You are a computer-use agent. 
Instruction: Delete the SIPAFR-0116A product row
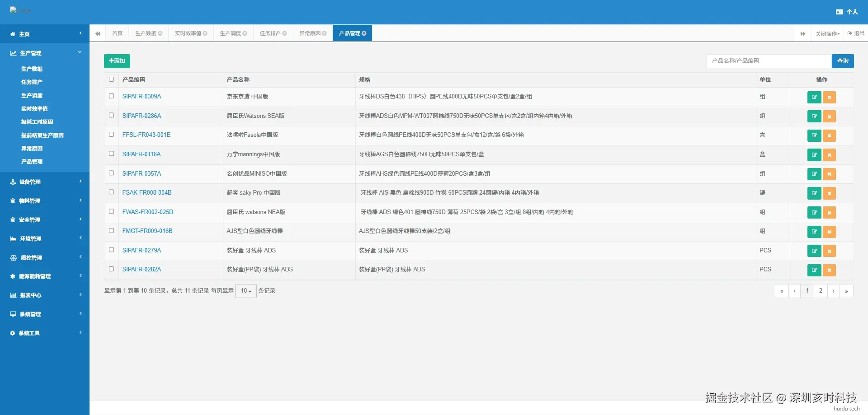click(x=829, y=155)
